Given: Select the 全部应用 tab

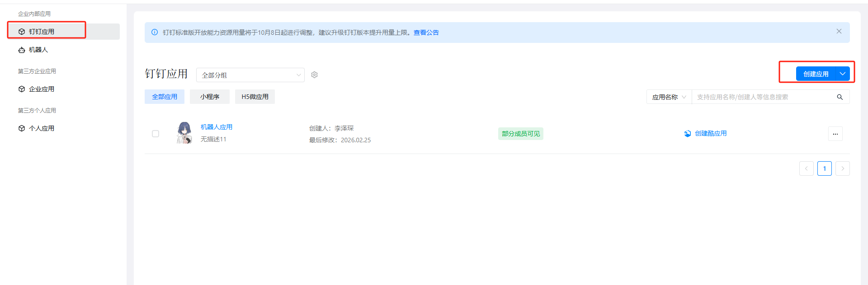Looking at the screenshot, I should pyautogui.click(x=165, y=97).
